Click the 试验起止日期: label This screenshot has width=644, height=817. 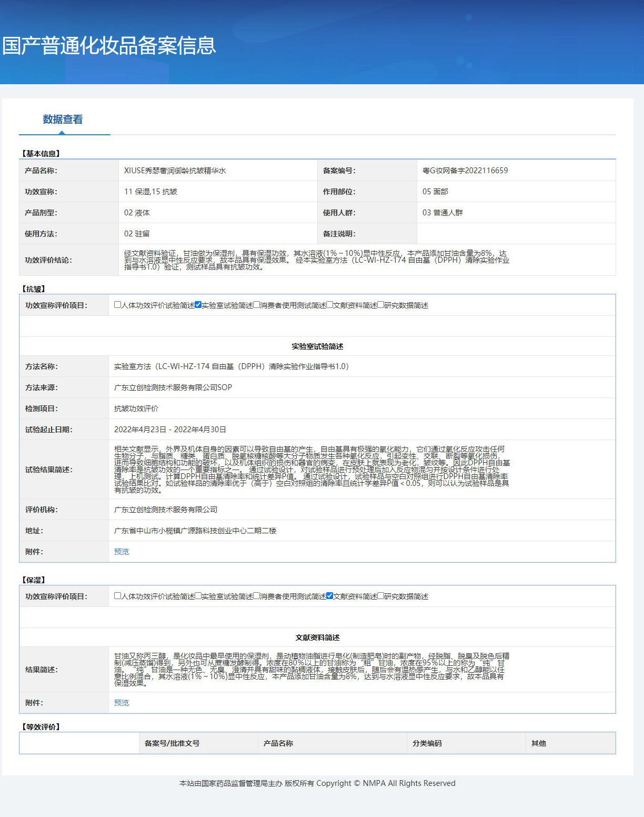pos(49,430)
